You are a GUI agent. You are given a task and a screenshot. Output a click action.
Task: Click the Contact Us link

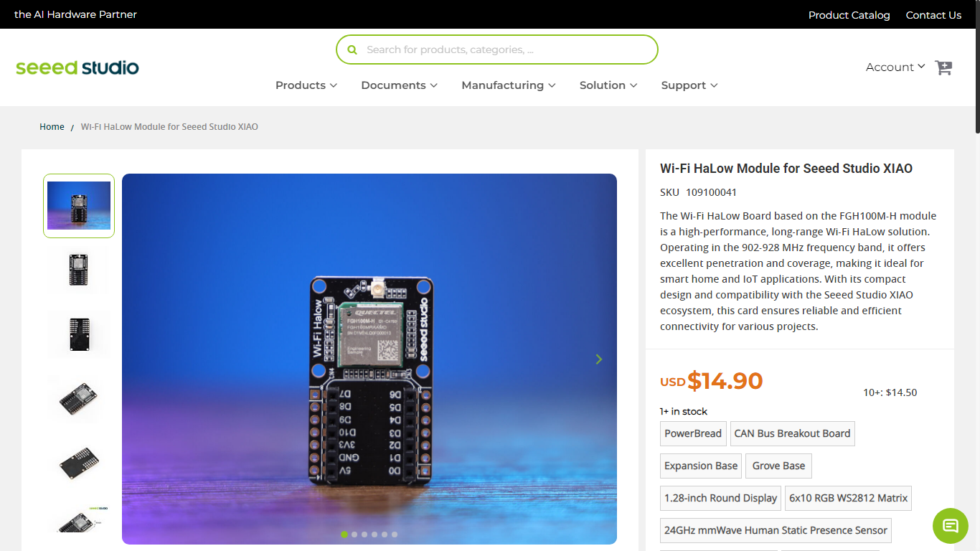click(x=933, y=15)
